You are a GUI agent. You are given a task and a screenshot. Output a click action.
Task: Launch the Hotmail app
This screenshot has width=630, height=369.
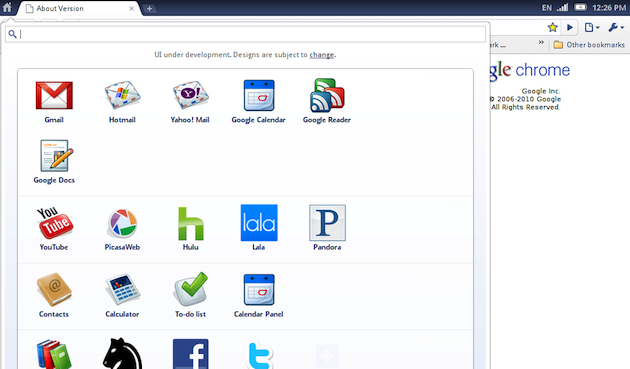[122, 95]
